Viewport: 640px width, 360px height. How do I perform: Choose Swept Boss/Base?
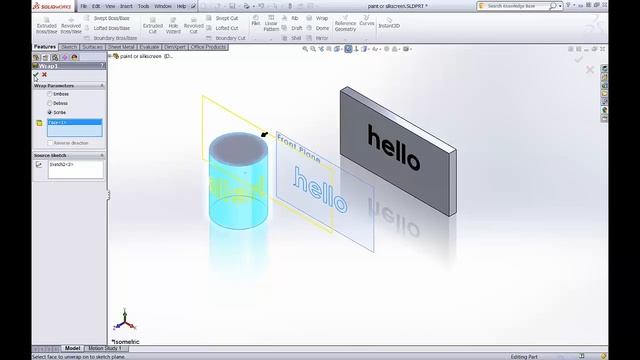point(107,18)
